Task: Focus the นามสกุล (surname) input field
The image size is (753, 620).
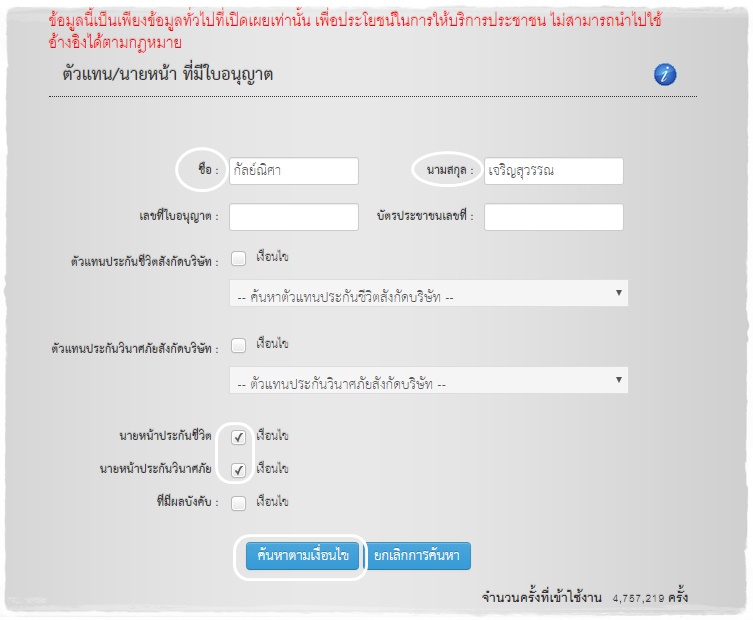Action: [x=554, y=171]
